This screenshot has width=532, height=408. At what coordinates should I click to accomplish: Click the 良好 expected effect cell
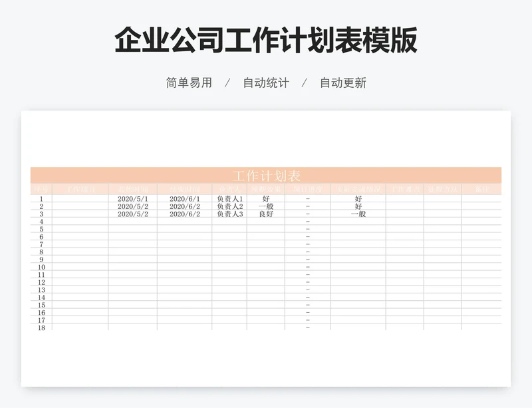click(266, 214)
